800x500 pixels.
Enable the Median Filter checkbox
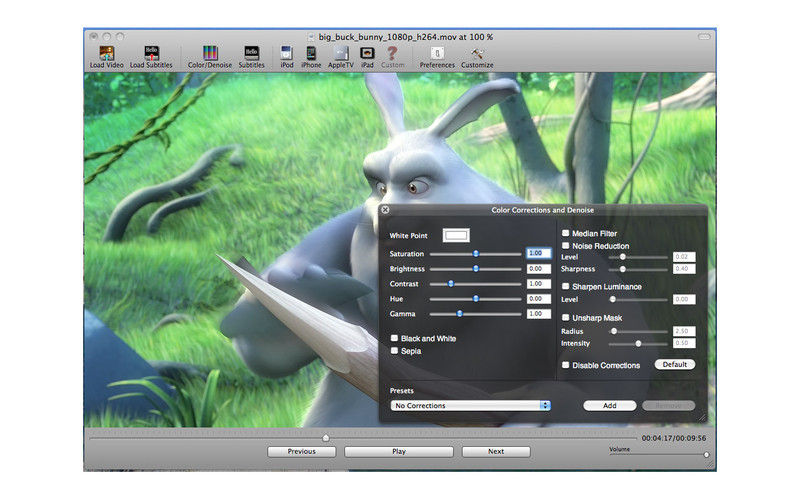(x=565, y=233)
